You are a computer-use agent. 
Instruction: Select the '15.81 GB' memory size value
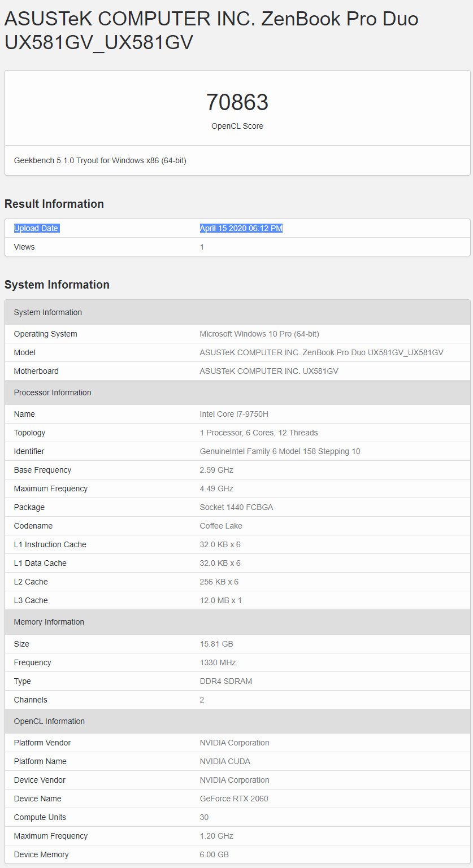tap(216, 644)
